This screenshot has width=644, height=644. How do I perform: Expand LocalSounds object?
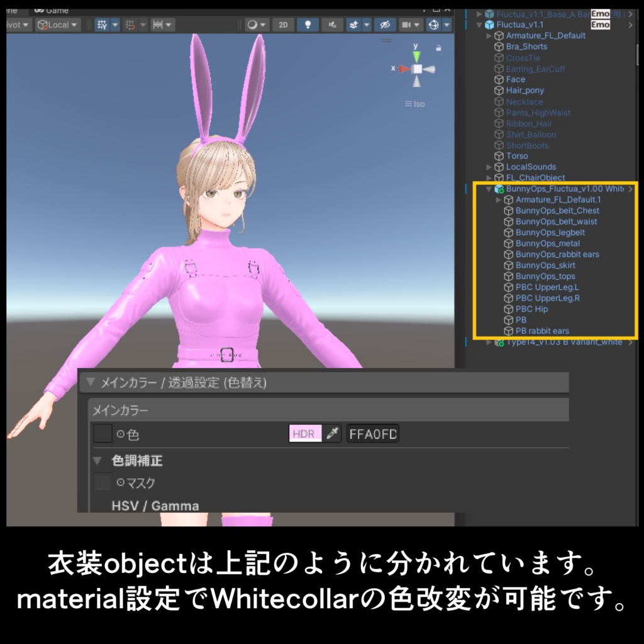[x=489, y=167]
